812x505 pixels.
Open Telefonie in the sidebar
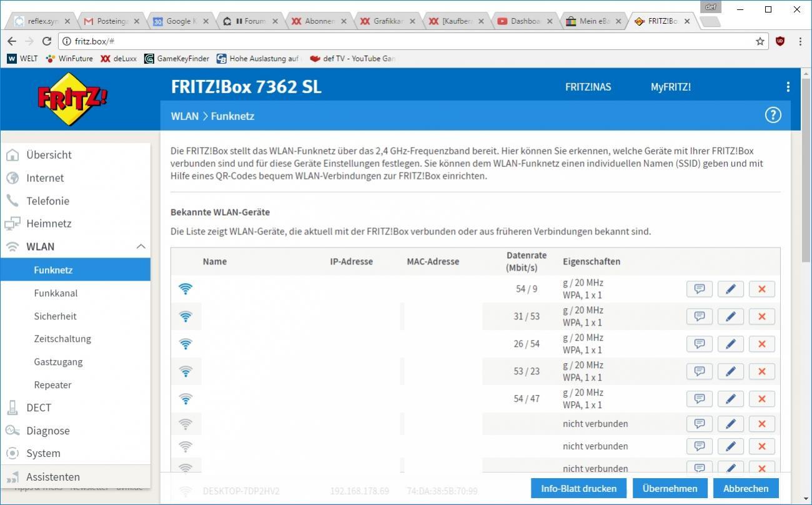click(x=75, y=201)
